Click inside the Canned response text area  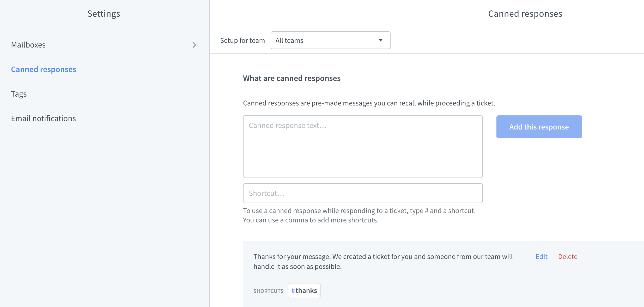point(362,146)
